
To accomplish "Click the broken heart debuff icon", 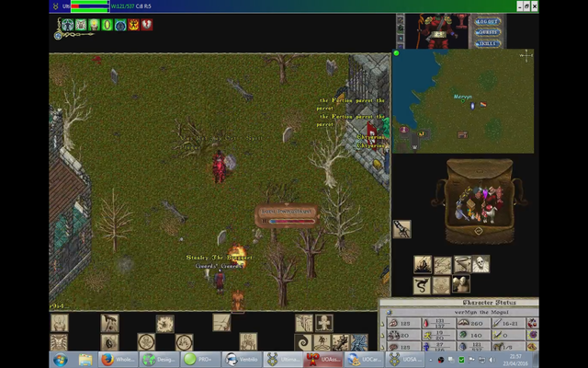I will (147, 25).
